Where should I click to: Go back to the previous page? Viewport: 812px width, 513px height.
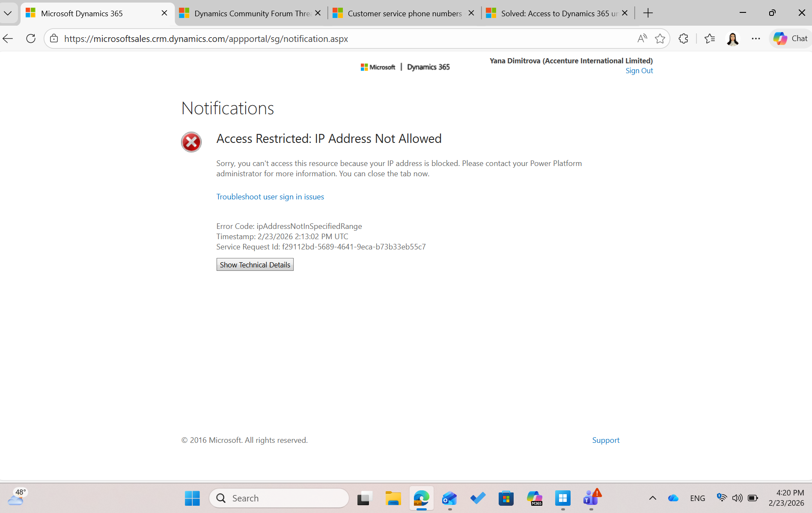8,39
